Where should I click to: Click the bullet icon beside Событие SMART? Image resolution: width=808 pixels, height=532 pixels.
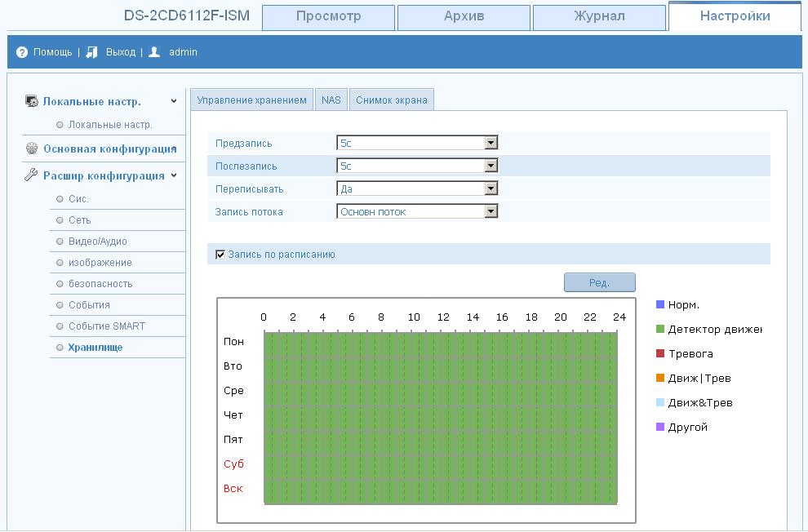pyautogui.click(x=60, y=326)
